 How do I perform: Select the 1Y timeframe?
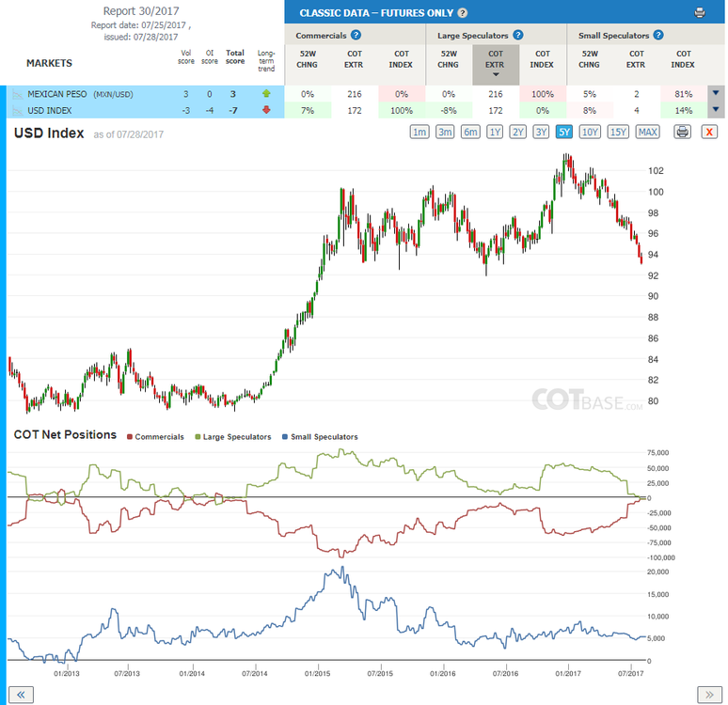(x=495, y=133)
